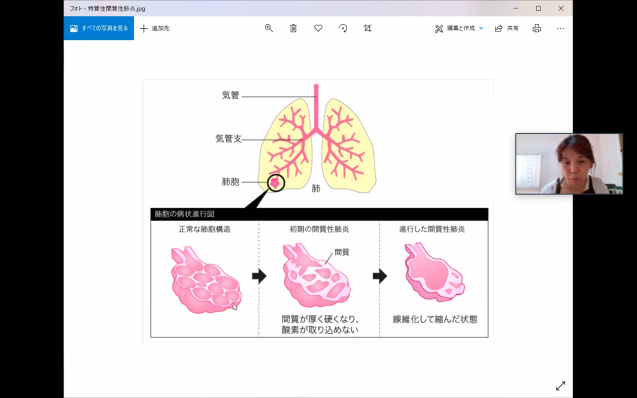Viewport: 637px width, 398px height.
Task: Close the Photos window
Action: 561,8
